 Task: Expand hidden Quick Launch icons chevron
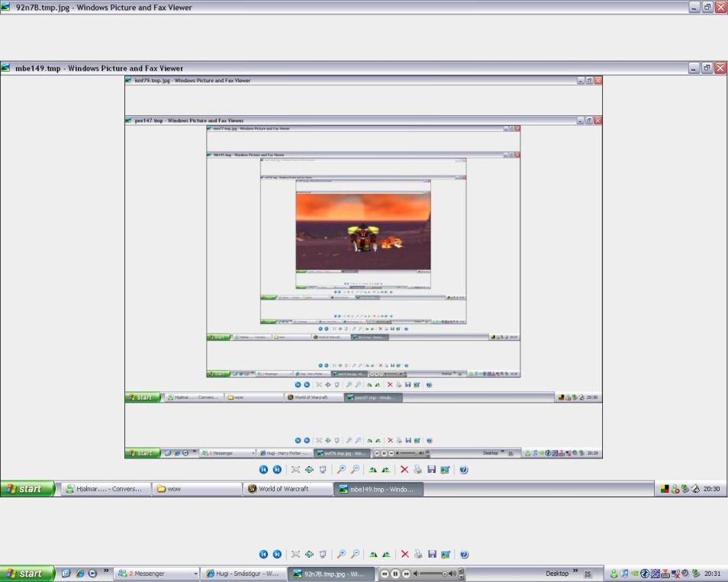coord(106,571)
